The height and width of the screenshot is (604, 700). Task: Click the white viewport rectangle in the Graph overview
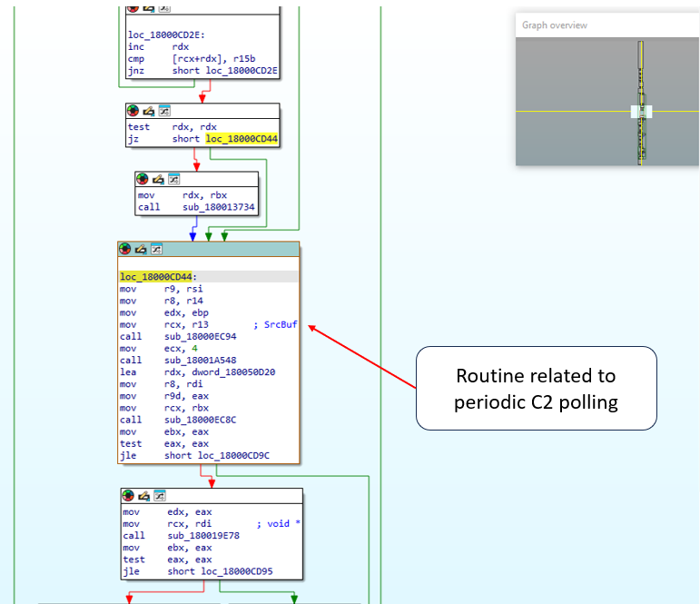coord(641,112)
